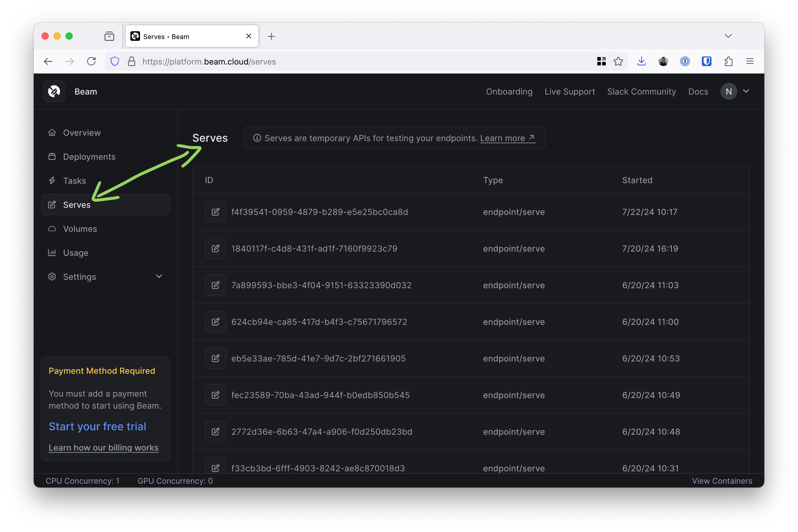Select Volumes in the sidebar
Screen dimensions: 798x532
pos(105,229)
